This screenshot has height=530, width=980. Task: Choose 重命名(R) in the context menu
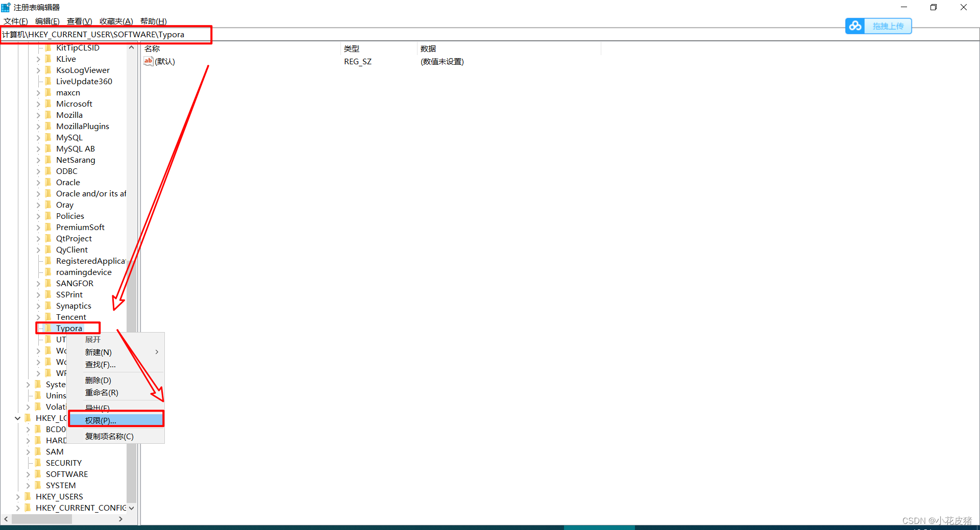(x=116, y=392)
